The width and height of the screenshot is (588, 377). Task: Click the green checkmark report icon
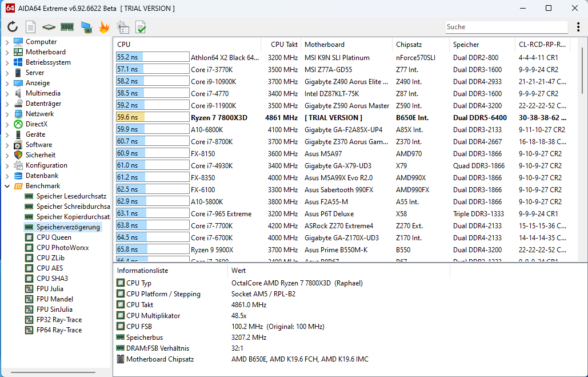pyautogui.click(x=141, y=27)
